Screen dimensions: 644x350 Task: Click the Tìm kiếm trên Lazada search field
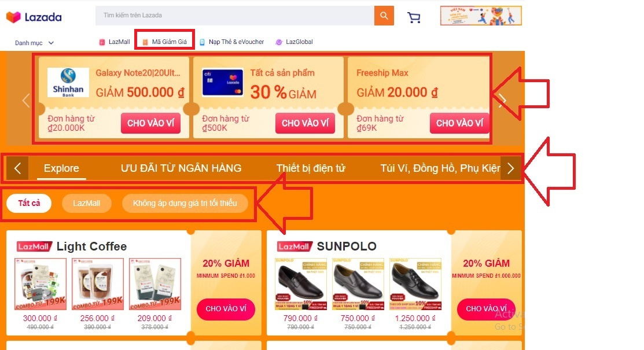tap(234, 16)
